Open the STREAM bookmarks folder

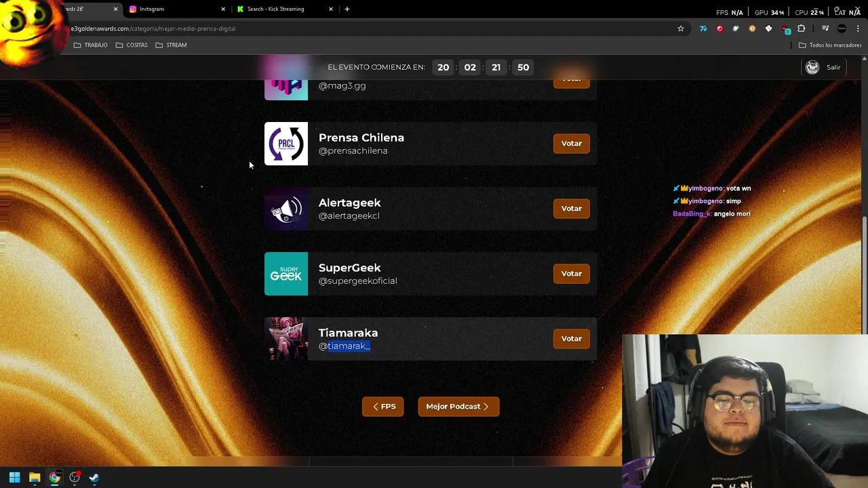tap(171, 45)
